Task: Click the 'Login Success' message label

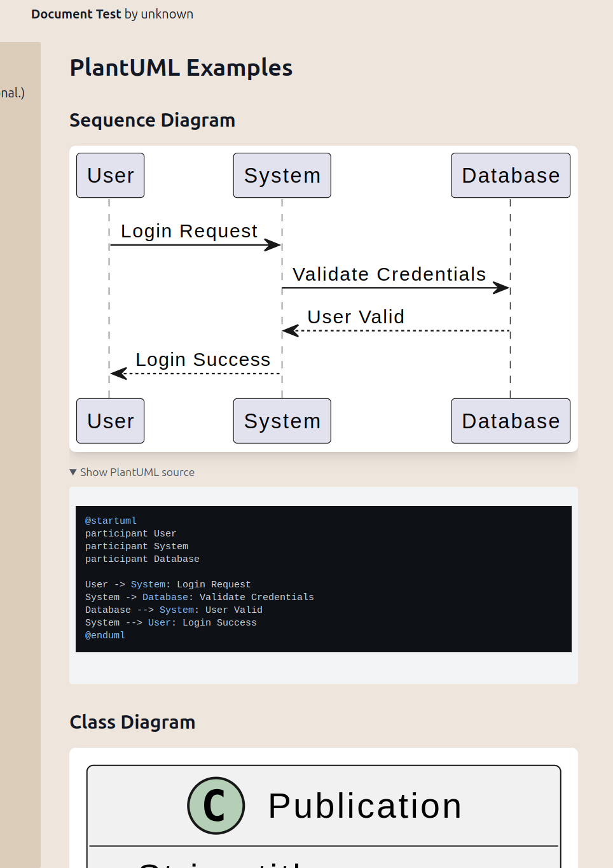Action: pyautogui.click(x=203, y=360)
